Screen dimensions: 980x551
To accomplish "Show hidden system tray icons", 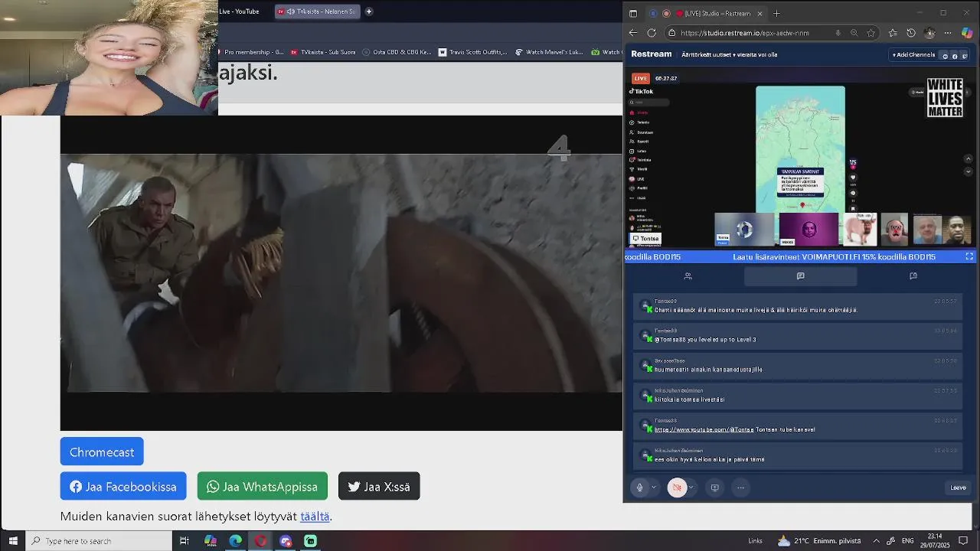I will [877, 541].
